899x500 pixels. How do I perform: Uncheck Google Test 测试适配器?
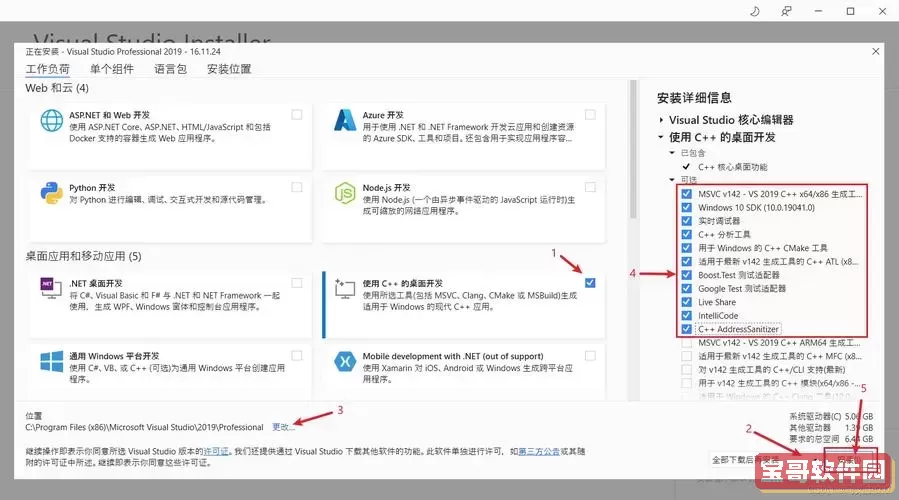pos(686,288)
